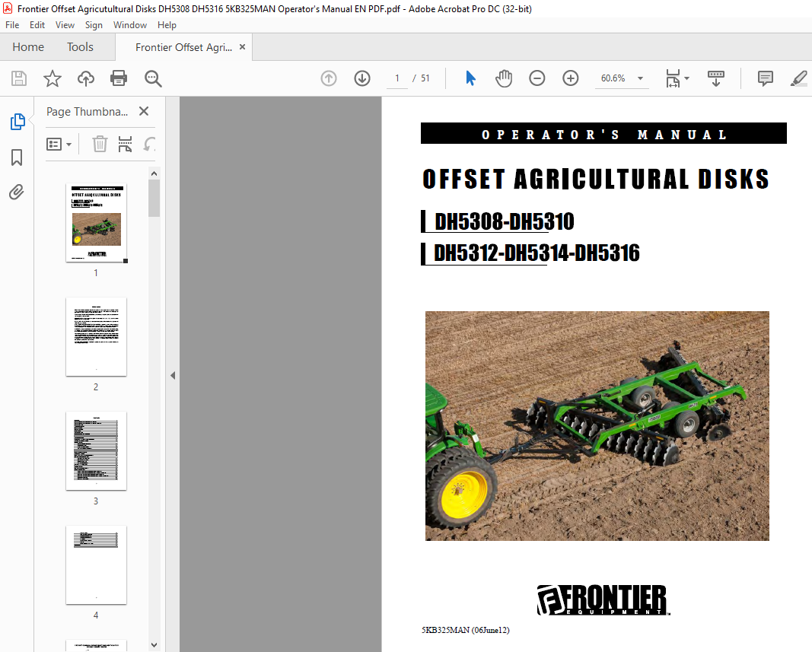This screenshot has height=652, width=812.
Task: Go to next page arrow
Action: tap(362, 78)
